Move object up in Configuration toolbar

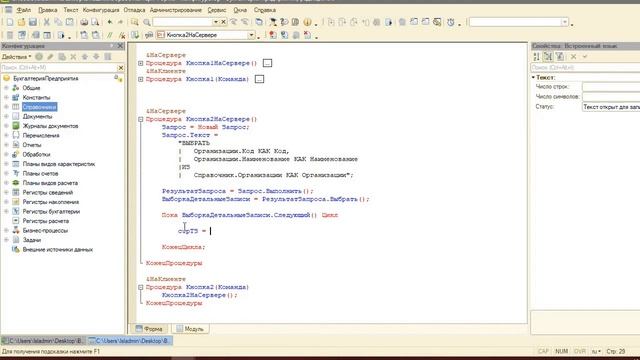tap(84, 57)
